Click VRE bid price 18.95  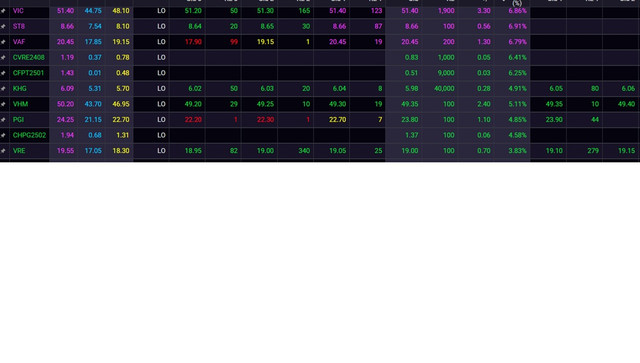pos(193,151)
